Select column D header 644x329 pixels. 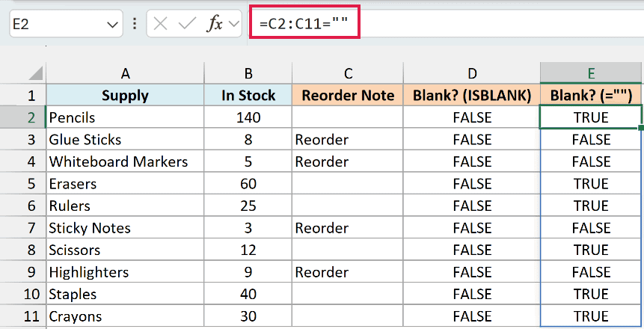tap(472, 73)
